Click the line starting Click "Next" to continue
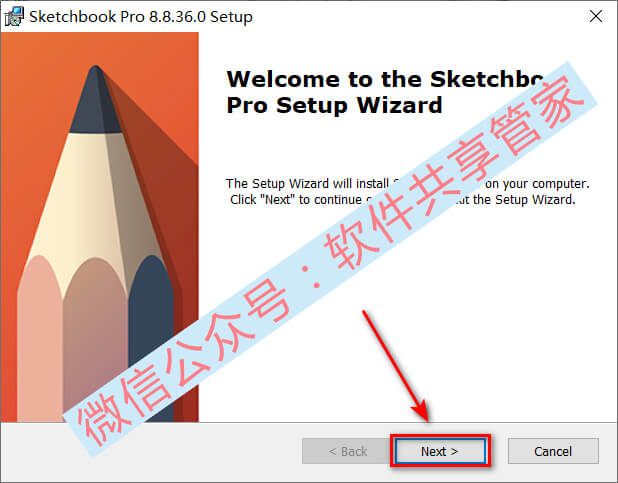 click(402, 200)
